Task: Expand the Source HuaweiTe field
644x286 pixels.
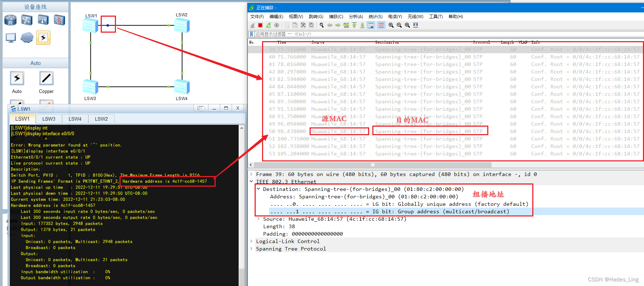Action: click(259, 219)
